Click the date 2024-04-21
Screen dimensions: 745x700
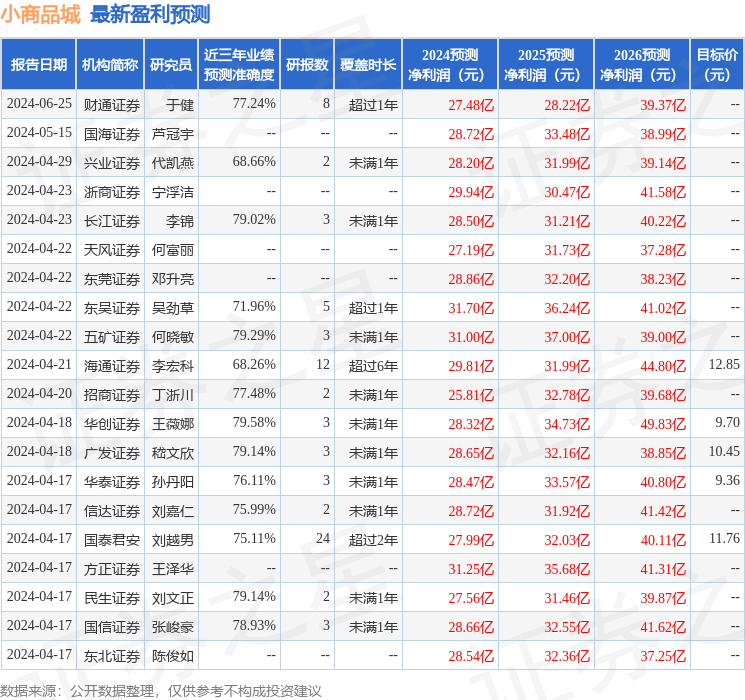[39, 364]
